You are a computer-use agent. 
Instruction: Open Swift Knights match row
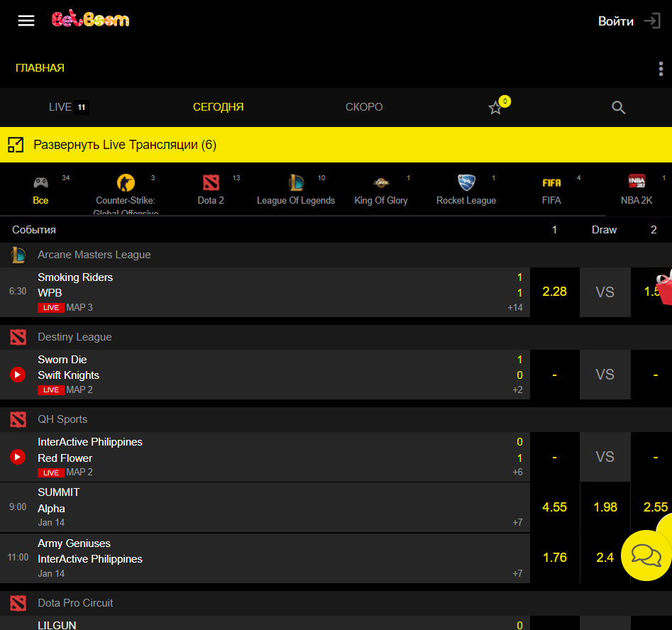click(265, 375)
